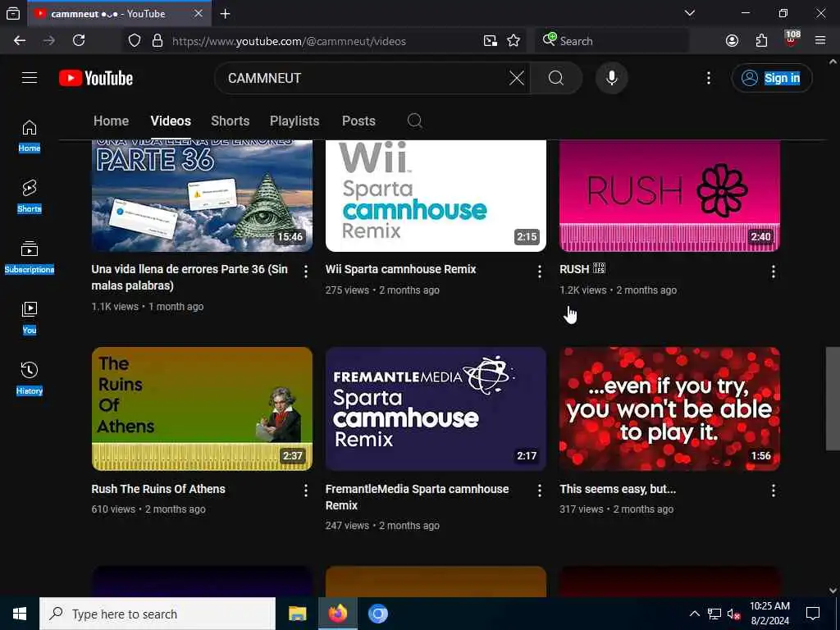Open options menu for the RUSH video
The image size is (840, 630).
(x=773, y=272)
